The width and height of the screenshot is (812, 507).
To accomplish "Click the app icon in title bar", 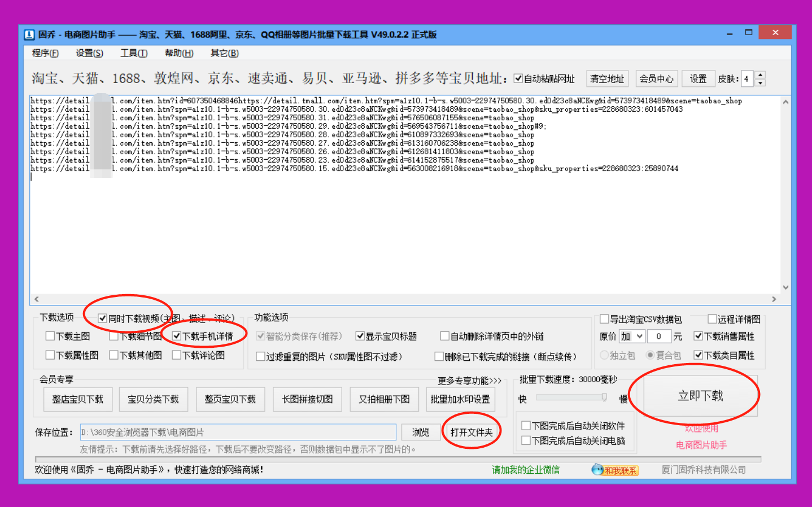I will pos(29,34).
